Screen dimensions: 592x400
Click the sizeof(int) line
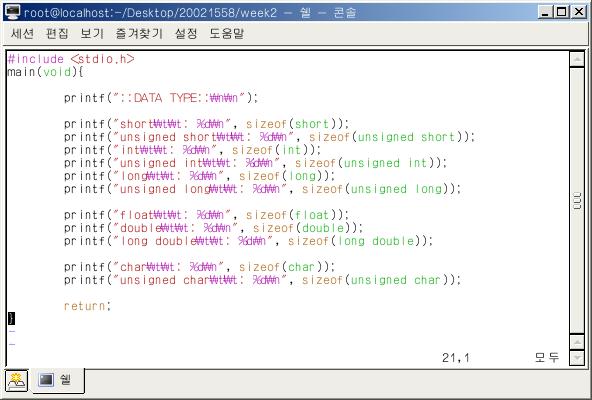pos(193,150)
